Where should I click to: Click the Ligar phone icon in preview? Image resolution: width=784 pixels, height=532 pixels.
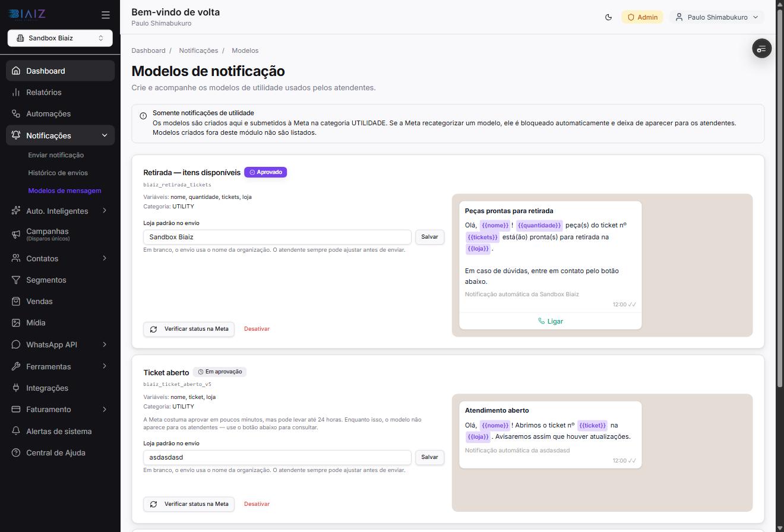point(541,321)
